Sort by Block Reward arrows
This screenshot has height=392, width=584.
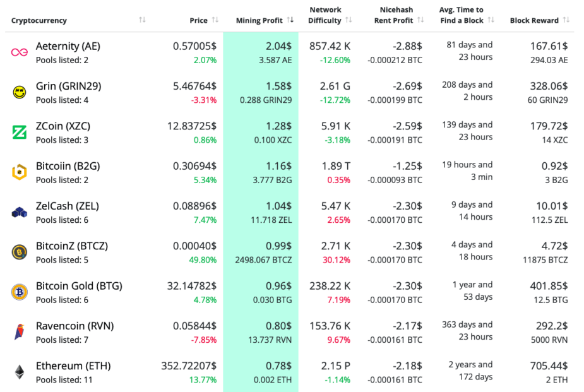click(x=566, y=20)
